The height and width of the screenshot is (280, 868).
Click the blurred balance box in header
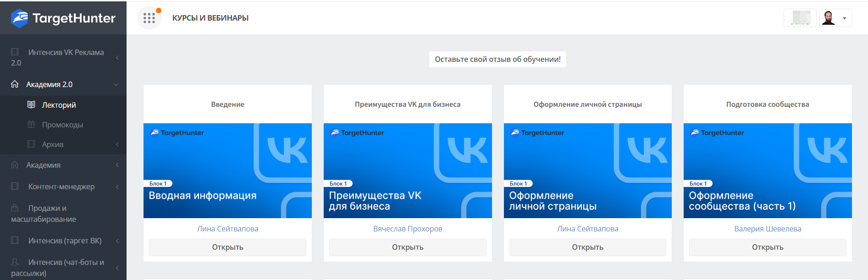point(800,18)
